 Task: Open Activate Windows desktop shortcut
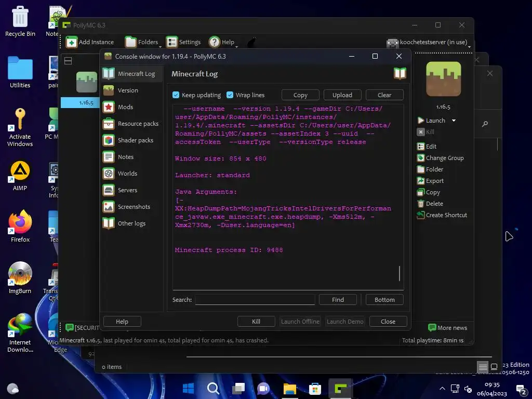pos(20,127)
